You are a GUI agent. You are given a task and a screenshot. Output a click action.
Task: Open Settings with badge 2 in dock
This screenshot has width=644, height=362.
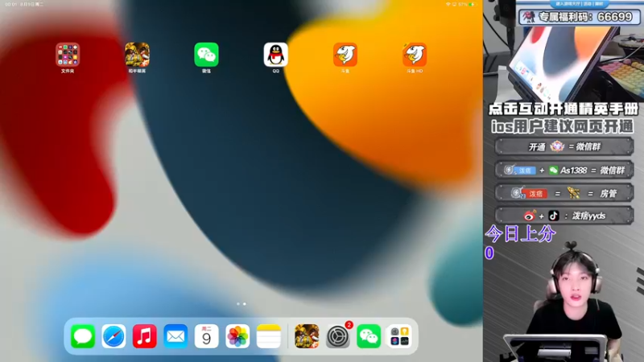(x=338, y=336)
